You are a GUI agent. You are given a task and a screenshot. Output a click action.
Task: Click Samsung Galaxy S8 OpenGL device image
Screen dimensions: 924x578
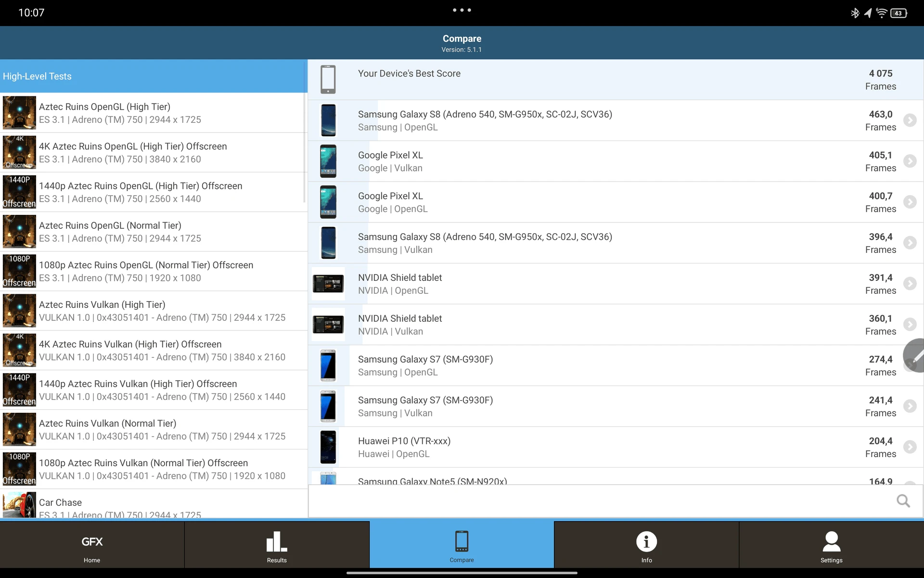(328, 120)
